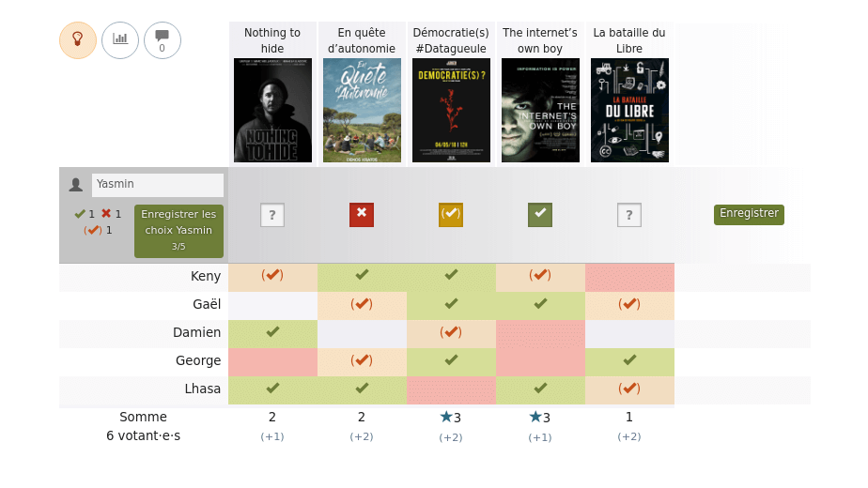868x488 pixels.
Task: Toggle the question-mark vote for Nothing to hide
Action: [272, 215]
